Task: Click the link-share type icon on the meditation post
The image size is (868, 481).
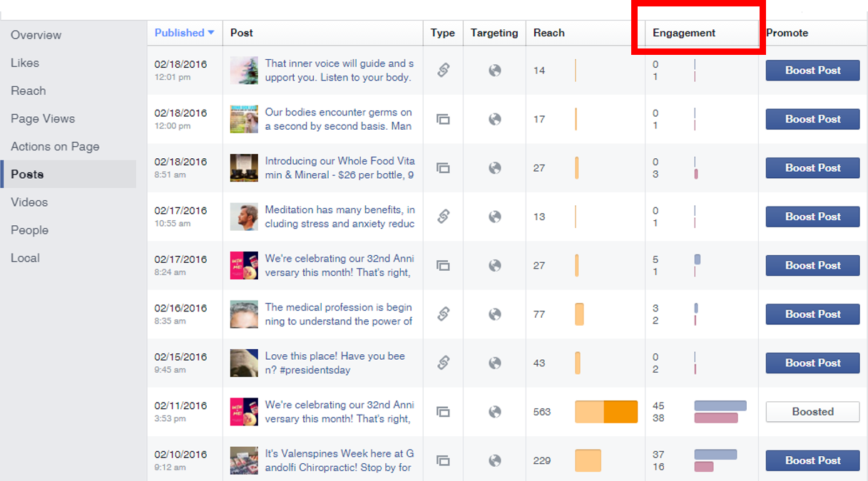Action: pyautogui.click(x=443, y=217)
